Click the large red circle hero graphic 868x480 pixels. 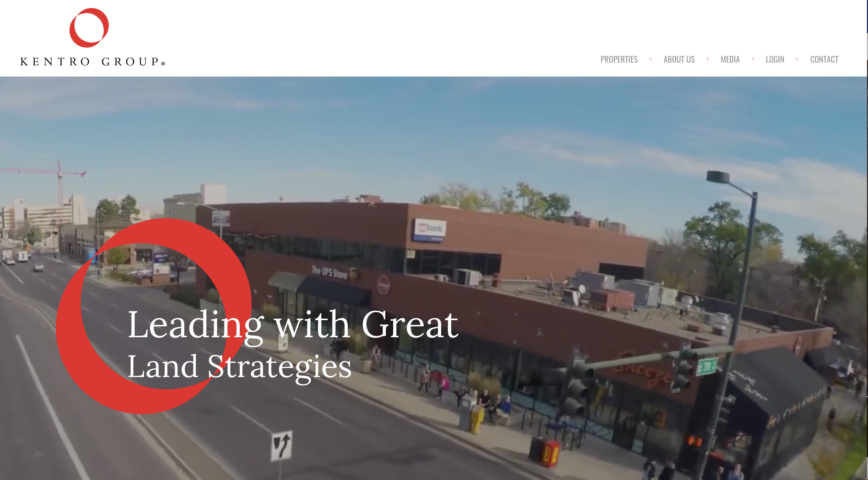pos(153,316)
